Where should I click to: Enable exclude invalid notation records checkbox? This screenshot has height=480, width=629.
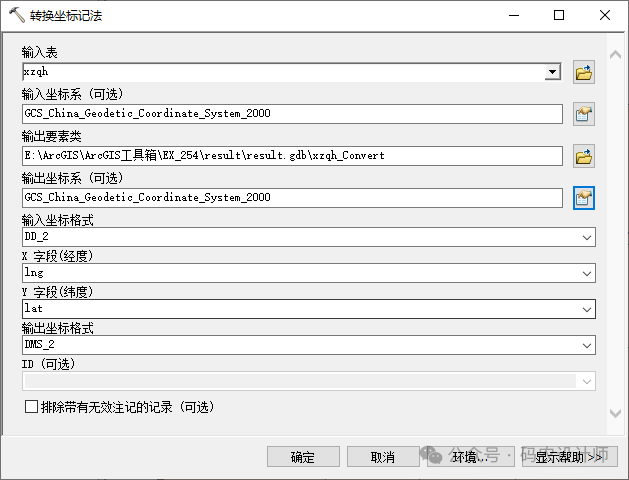(x=31, y=407)
